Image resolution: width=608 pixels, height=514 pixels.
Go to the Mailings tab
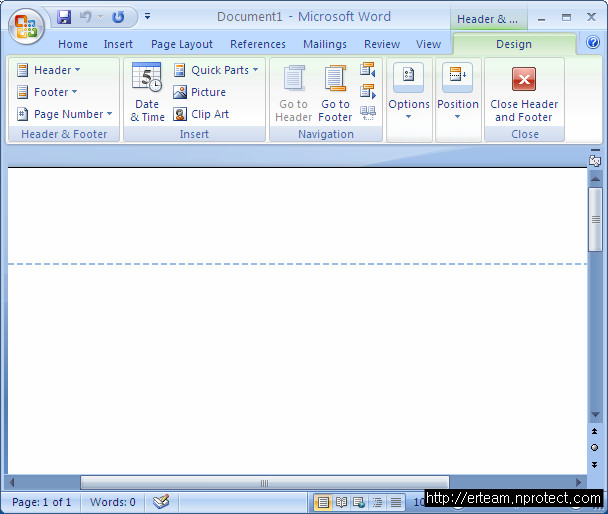pos(325,44)
